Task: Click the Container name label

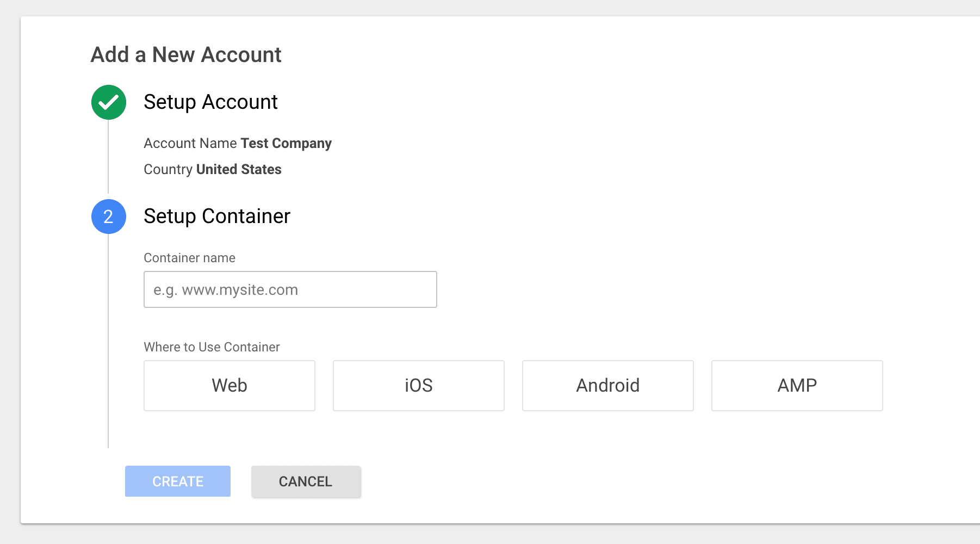Action: pyautogui.click(x=189, y=257)
